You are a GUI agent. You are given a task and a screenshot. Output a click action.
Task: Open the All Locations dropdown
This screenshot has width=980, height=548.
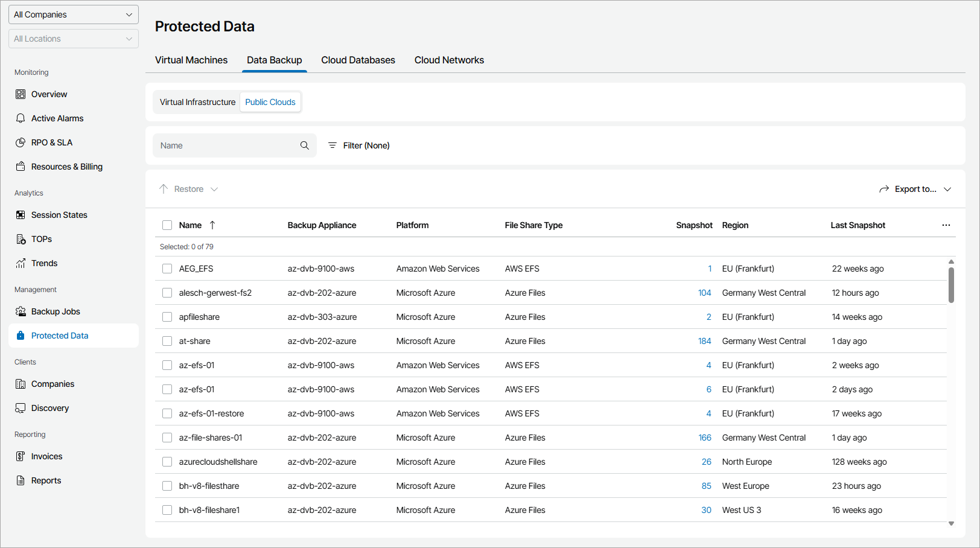(73, 38)
